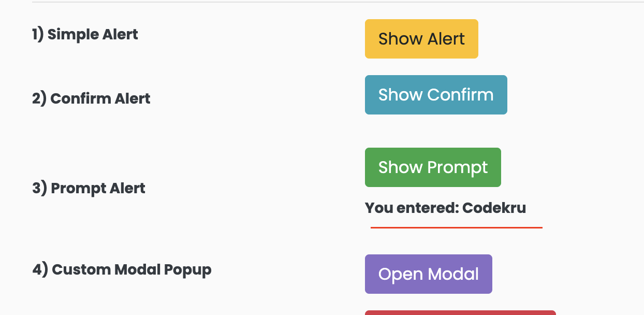Click the '4) Custom Modal Popup' label

122,269
